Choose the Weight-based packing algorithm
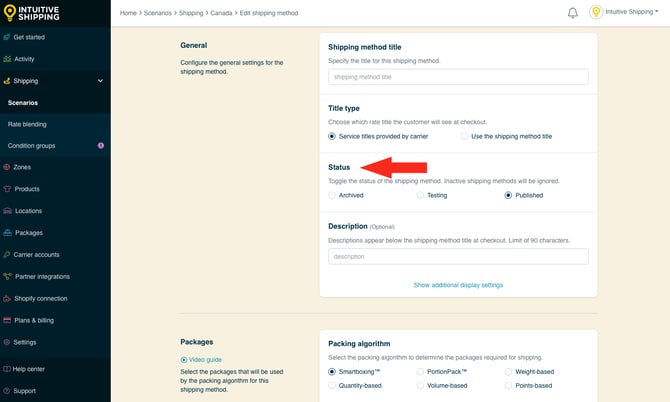This screenshot has width=670, height=402. [508, 372]
